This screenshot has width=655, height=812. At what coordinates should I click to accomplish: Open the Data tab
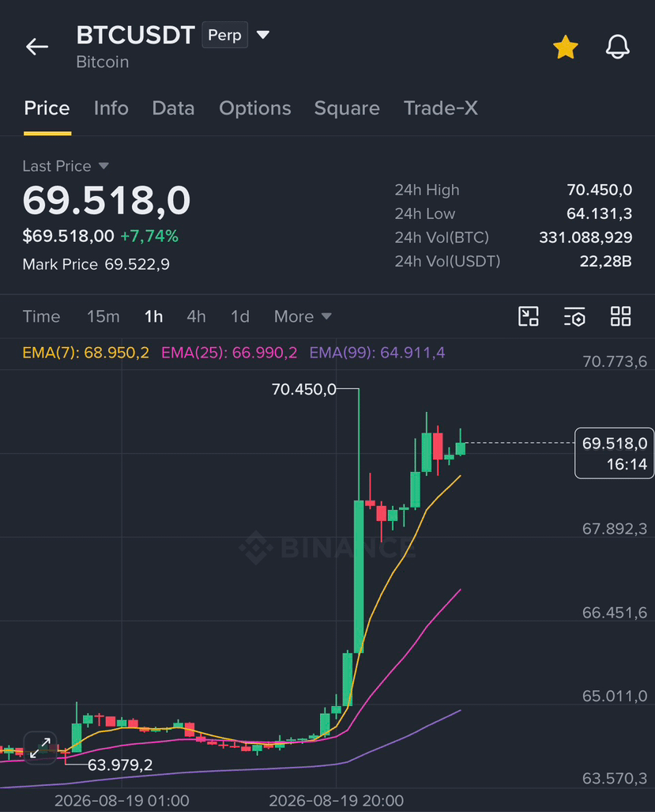coord(173,108)
